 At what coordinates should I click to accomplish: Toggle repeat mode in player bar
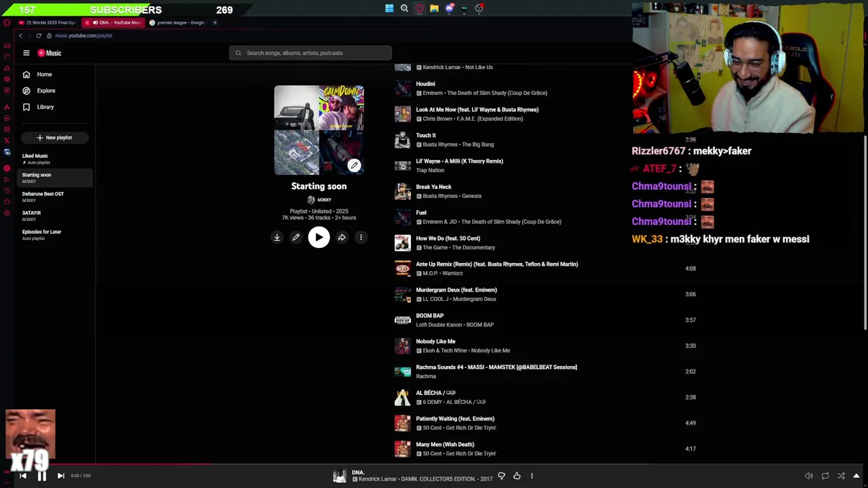point(825,476)
